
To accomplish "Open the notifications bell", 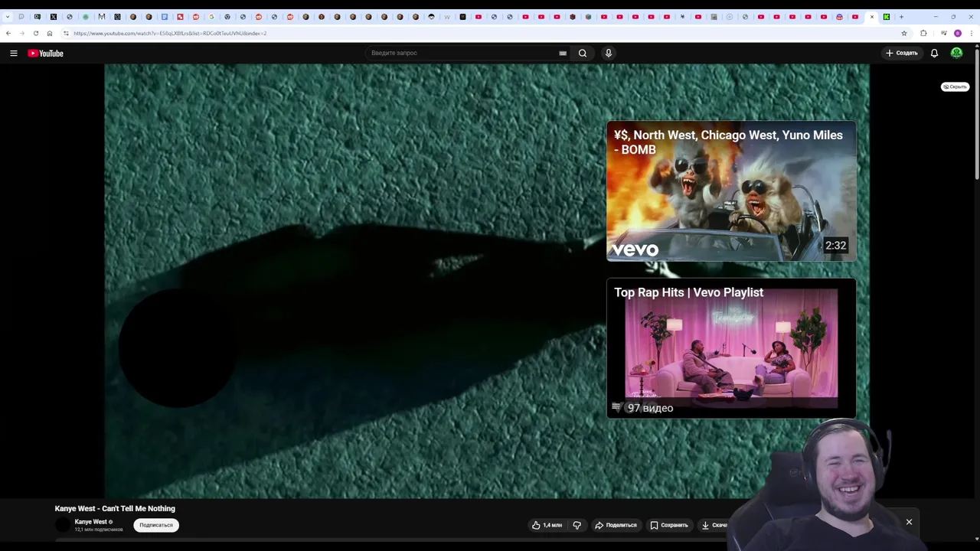I will (x=934, y=53).
